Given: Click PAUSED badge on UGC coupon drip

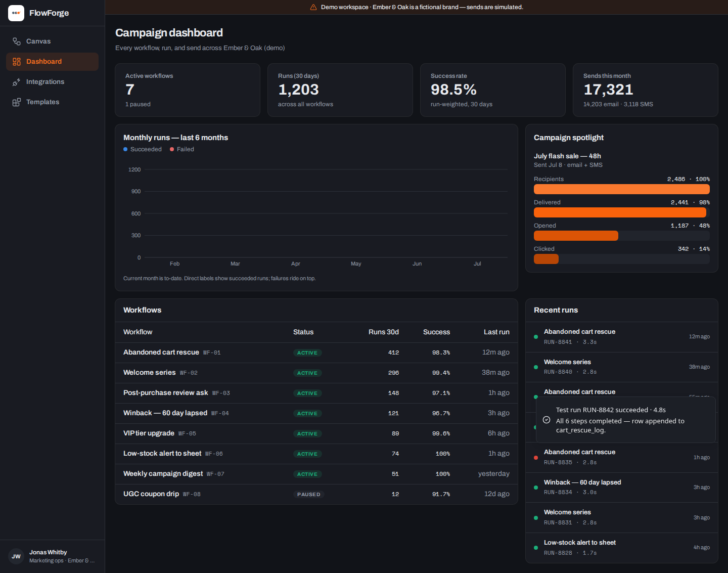Looking at the screenshot, I should click(309, 495).
